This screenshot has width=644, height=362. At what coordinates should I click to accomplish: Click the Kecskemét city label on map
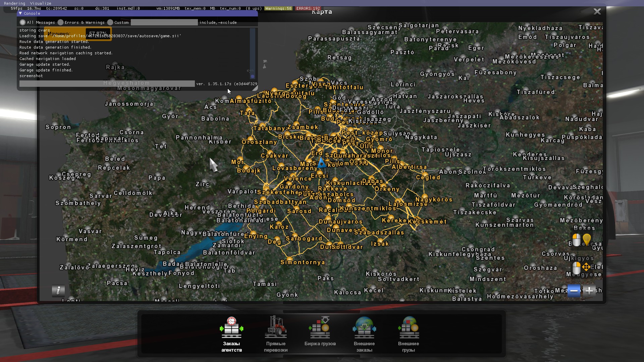pos(427,222)
